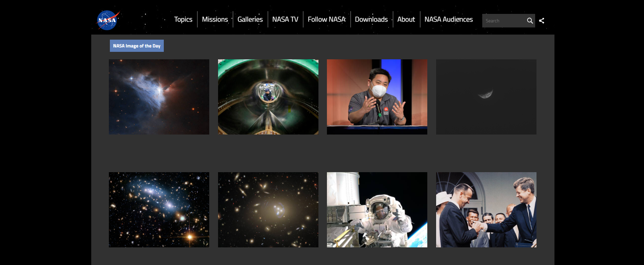Open the circular tunnel engineer thumbnail
Viewport: 644px width, 265px height.
[x=268, y=97]
